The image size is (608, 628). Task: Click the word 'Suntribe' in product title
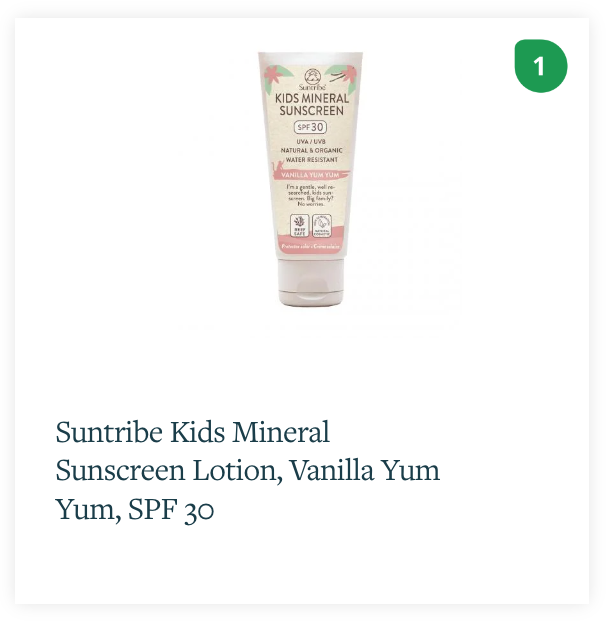[x=109, y=432]
